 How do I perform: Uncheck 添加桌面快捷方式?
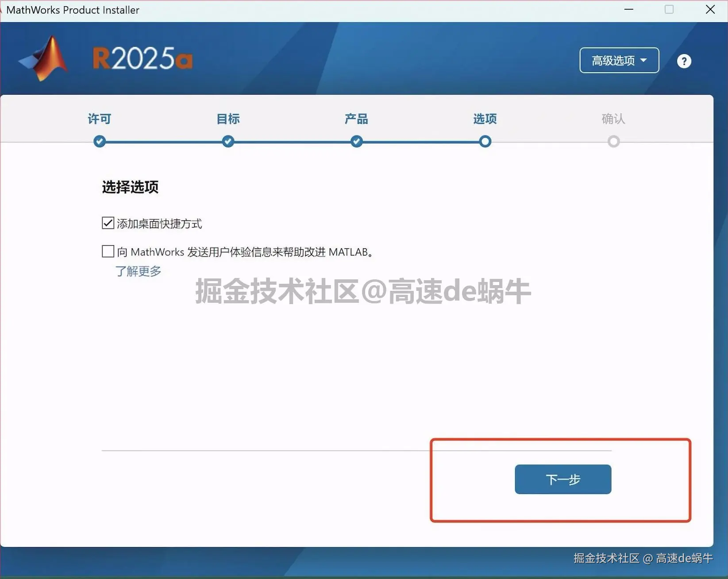108,223
